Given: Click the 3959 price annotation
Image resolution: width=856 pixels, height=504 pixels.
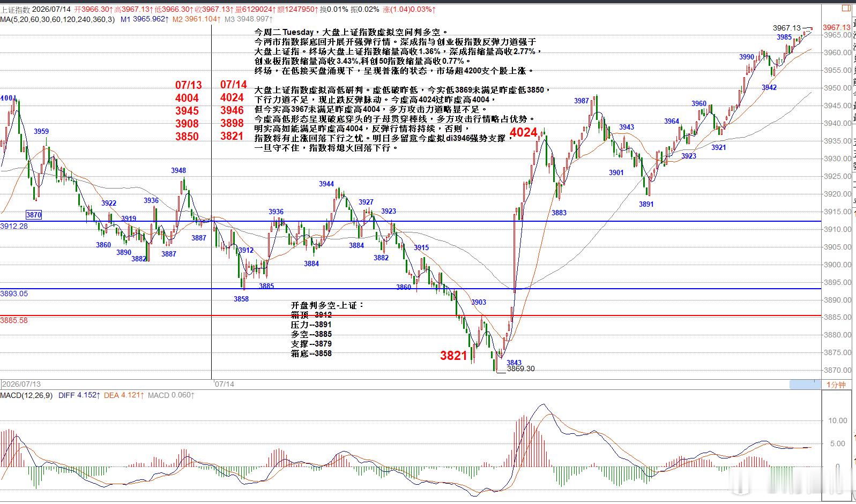Looking at the screenshot, I should click(41, 131).
